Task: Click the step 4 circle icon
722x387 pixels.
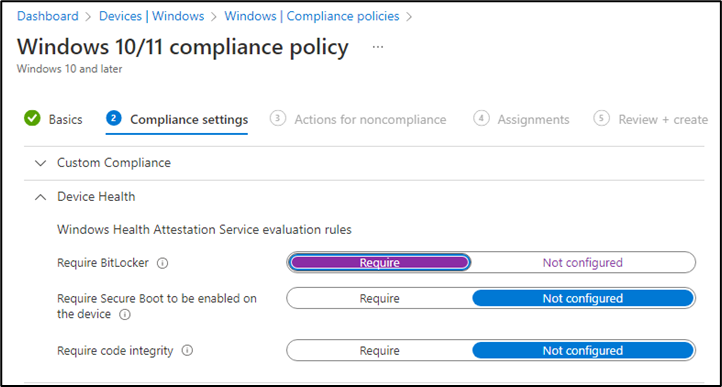Action: coord(481,119)
